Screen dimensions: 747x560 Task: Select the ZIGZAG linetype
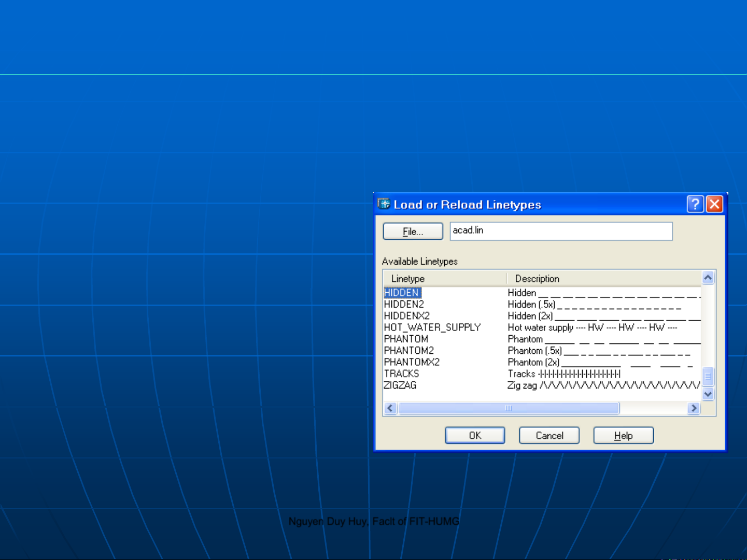tap(400, 385)
